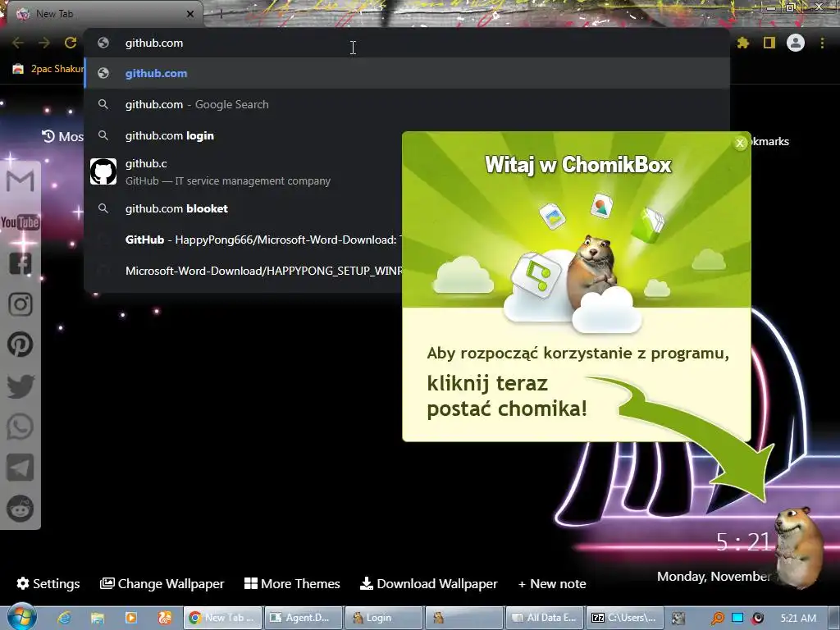Click the Mos history shortcut label

pos(63,137)
